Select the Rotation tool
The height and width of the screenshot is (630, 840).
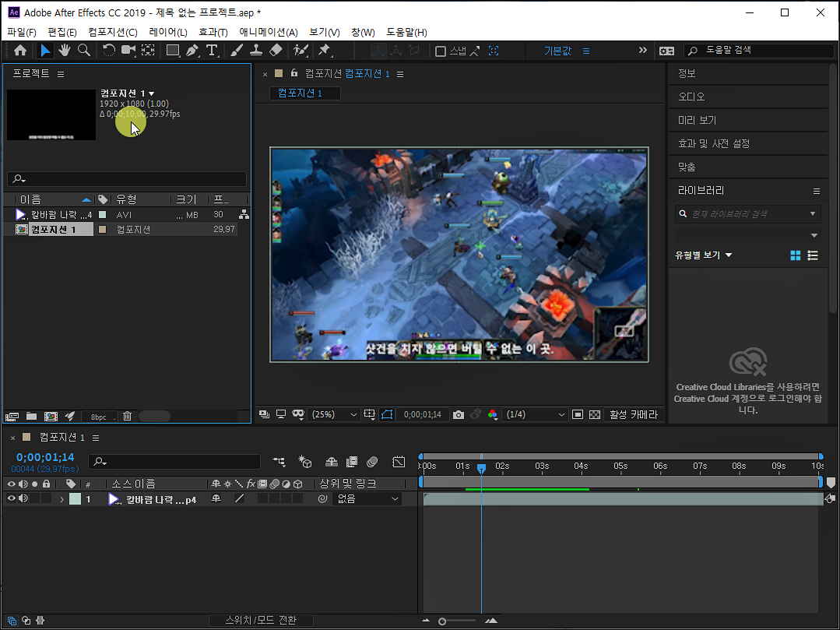coord(109,51)
